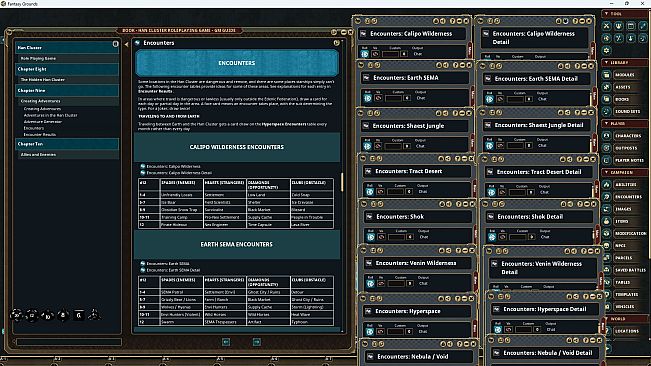
Task: Select Encounter Results page in index
Action: point(40,134)
